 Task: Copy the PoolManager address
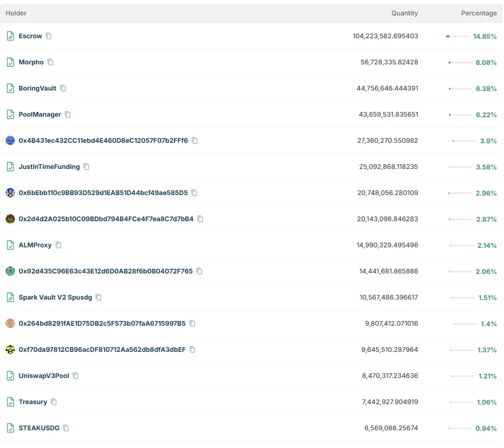[68, 114]
